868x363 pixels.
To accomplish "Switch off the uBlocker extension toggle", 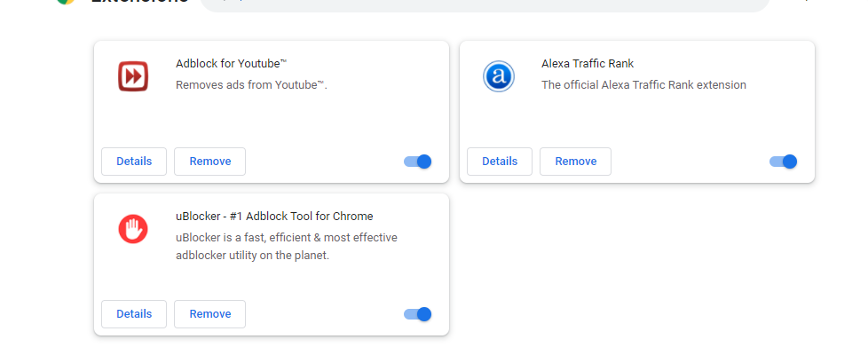I will click(x=418, y=314).
